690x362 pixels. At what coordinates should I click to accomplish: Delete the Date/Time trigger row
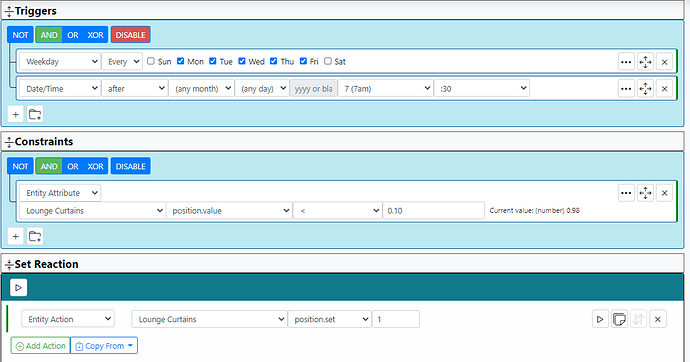(x=664, y=89)
